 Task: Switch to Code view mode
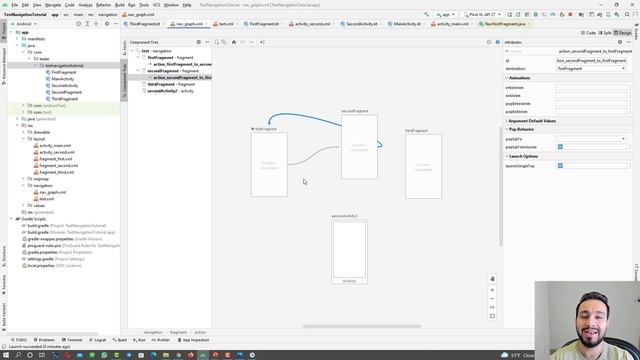pyautogui.click(x=588, y=33)
